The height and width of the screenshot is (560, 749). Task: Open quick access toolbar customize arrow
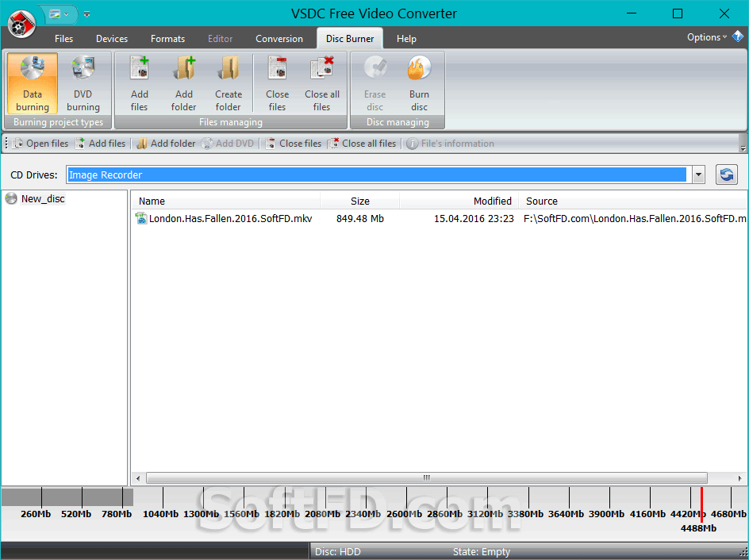(86, 14)
